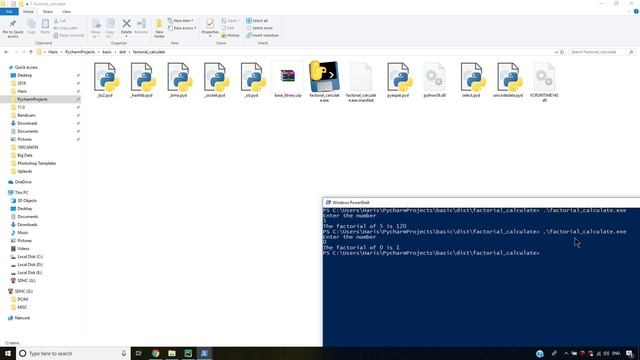
Task: Click PycharmProjects in the address breadcrumb
Action: 80,52
